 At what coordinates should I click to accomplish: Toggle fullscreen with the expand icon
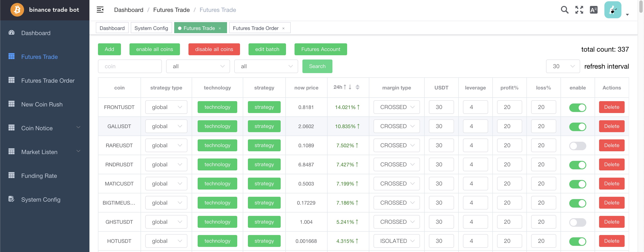coord(579,10)
